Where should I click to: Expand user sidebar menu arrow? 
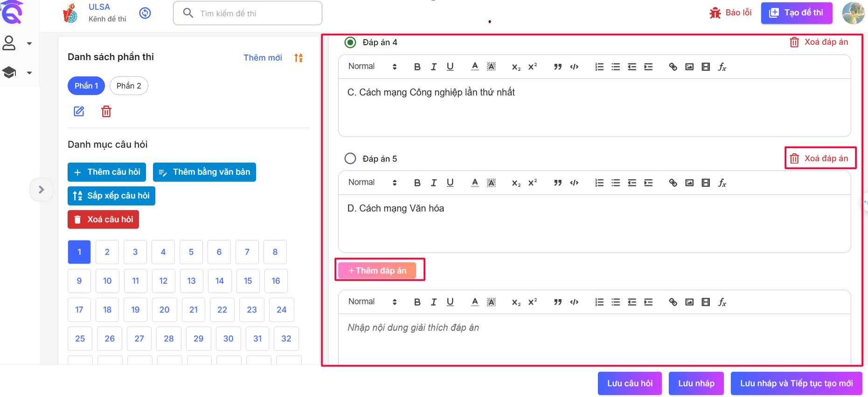pyautogui.click(x=29, y=43)
